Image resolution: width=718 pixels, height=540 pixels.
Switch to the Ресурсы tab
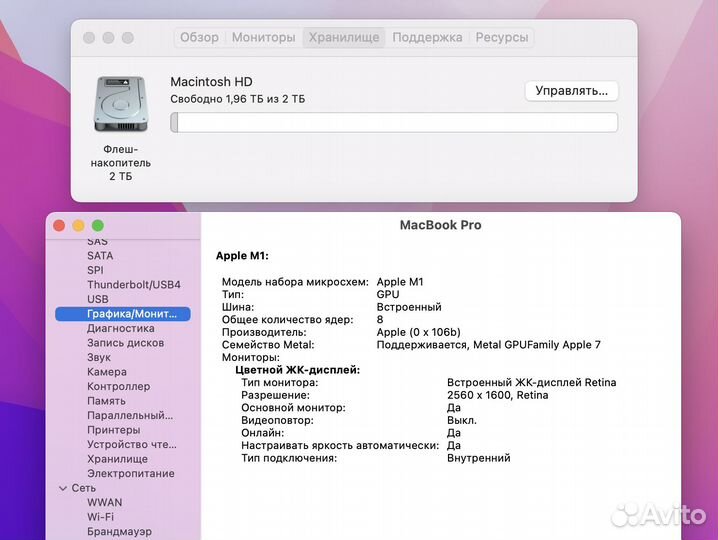(502, 38)
